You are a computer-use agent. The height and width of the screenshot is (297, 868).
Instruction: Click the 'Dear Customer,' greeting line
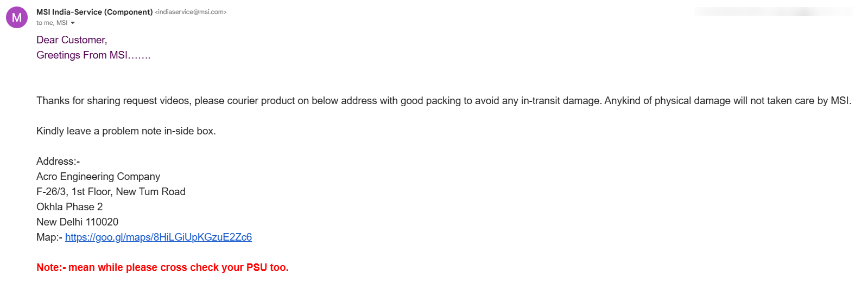tap(72, 40)
